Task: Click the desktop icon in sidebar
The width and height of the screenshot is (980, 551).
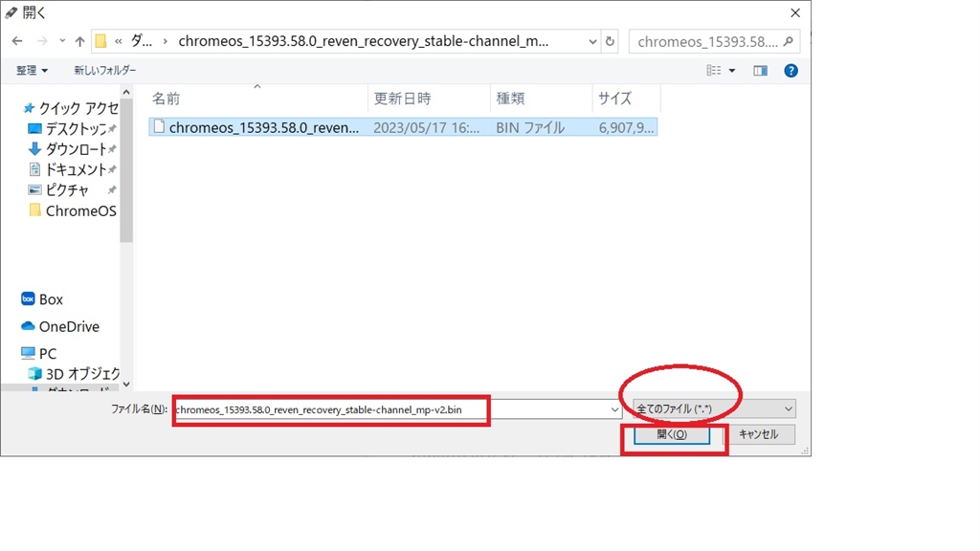Action: 34,129
